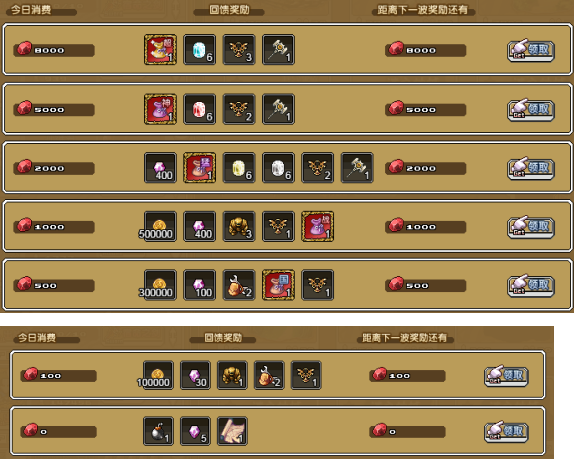Image resolution: width=574 pixels, height=459 pixels.
Task: Select the scroll map reward icon
Action: click(232, 431)
